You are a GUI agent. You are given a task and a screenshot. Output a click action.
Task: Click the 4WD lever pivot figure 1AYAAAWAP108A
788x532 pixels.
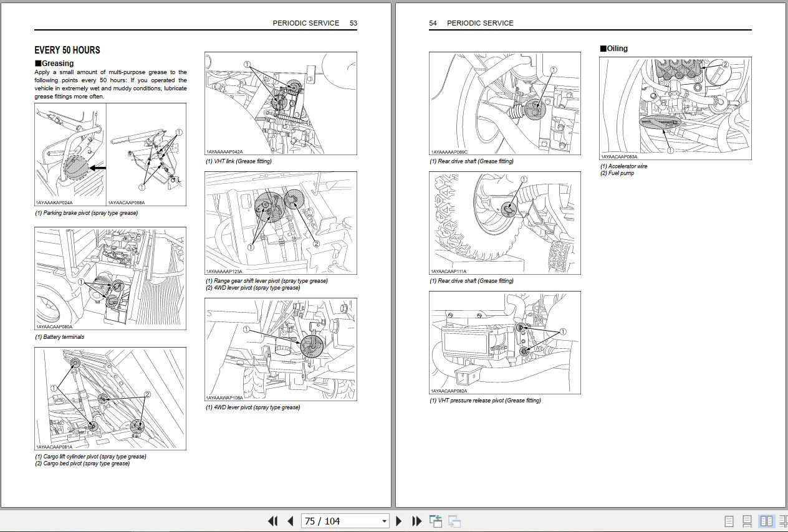281,349
